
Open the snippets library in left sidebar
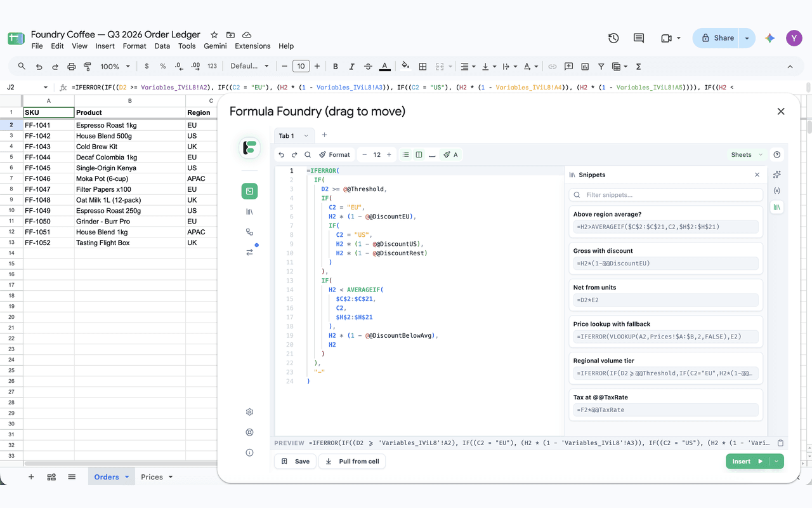pos(249,211)
